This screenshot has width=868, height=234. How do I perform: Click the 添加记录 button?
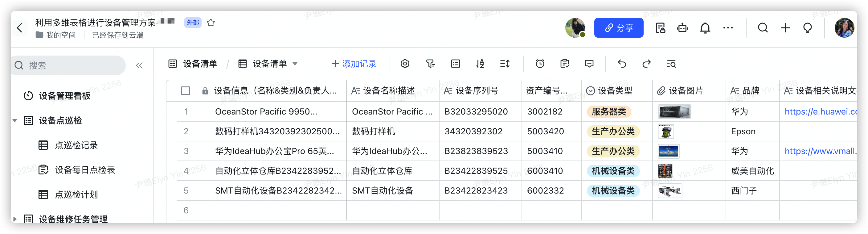click(354, 64)
